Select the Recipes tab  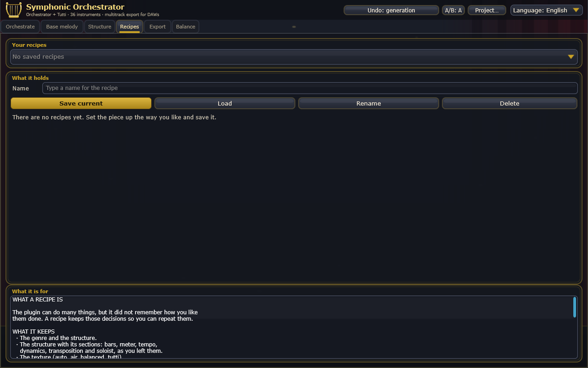(x=130, y=27)
